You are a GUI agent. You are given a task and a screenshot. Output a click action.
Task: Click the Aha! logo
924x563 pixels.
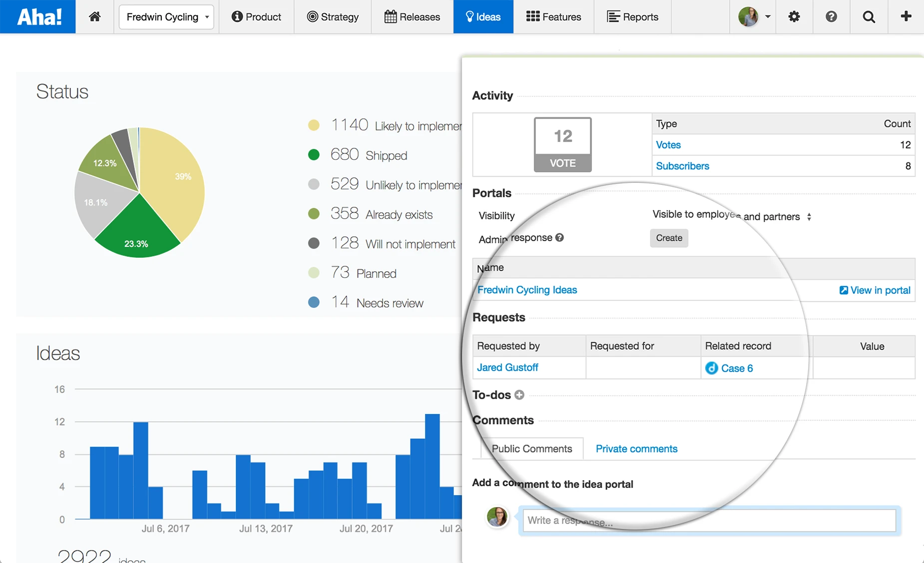(38, 16)
